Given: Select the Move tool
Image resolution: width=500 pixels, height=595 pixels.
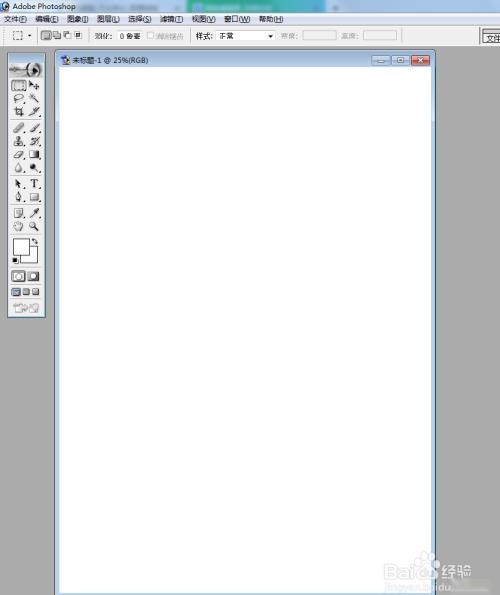Looking at the screenshot, I should point(34,85).
